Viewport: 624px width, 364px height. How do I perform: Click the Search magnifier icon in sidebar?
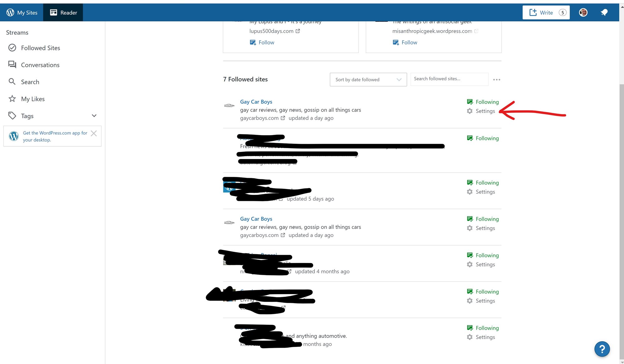click(x=12, y=82)
